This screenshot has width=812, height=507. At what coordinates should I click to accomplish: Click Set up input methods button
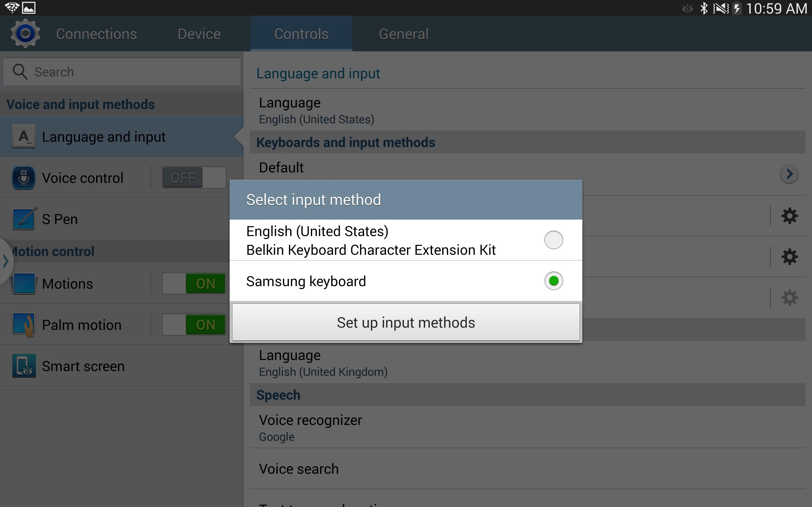click(406, 323)
